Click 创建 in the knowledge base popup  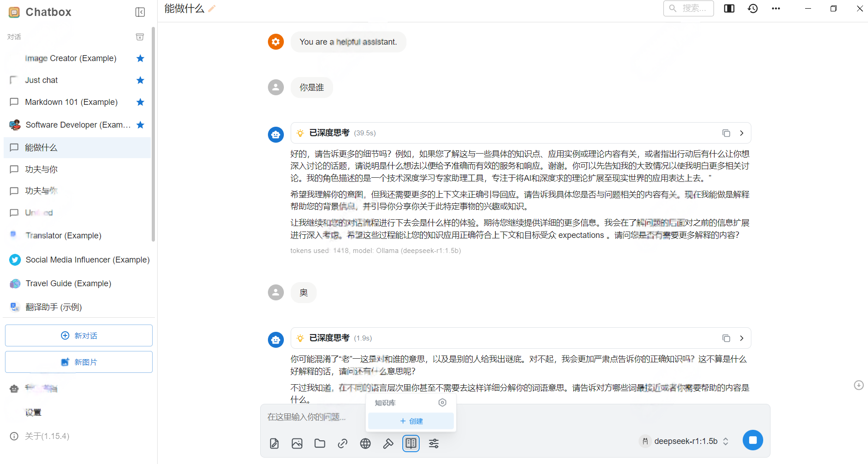[411, 421]
